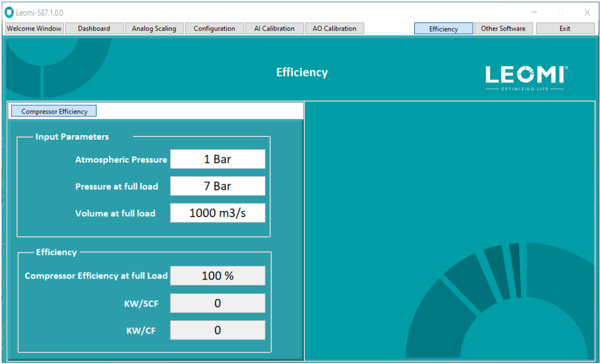The image size is (600, 364).
Task: Select the Volume at full load input
Action: pyautogui.click(x=217, y=212)
